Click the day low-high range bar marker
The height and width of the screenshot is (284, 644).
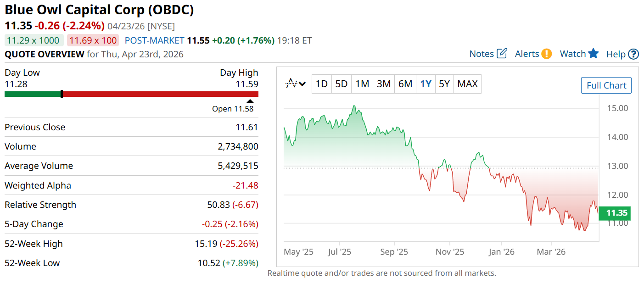tap(62, 94)
